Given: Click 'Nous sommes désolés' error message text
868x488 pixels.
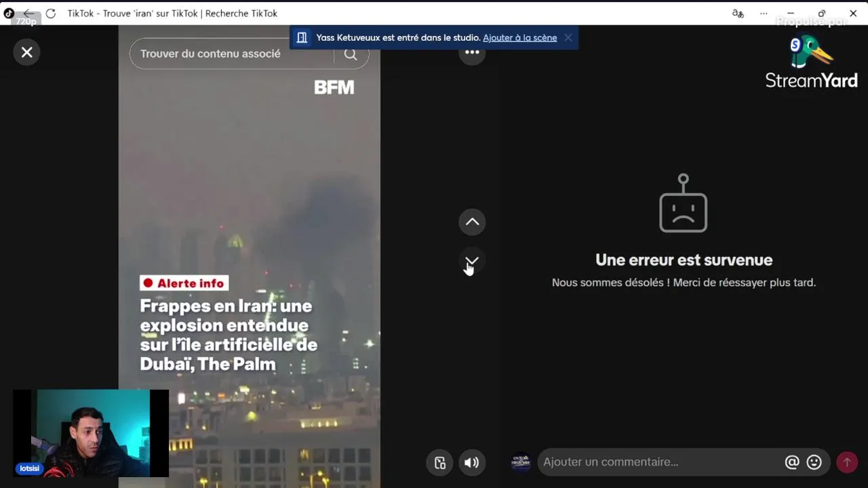Looking at the screenshot, I should coord(684,283).
